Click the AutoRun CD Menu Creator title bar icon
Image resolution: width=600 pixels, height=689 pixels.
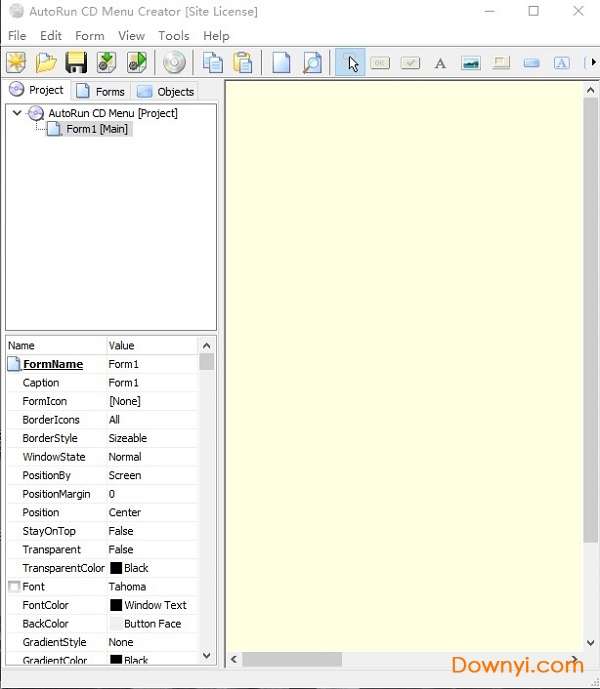coord(16,11)
